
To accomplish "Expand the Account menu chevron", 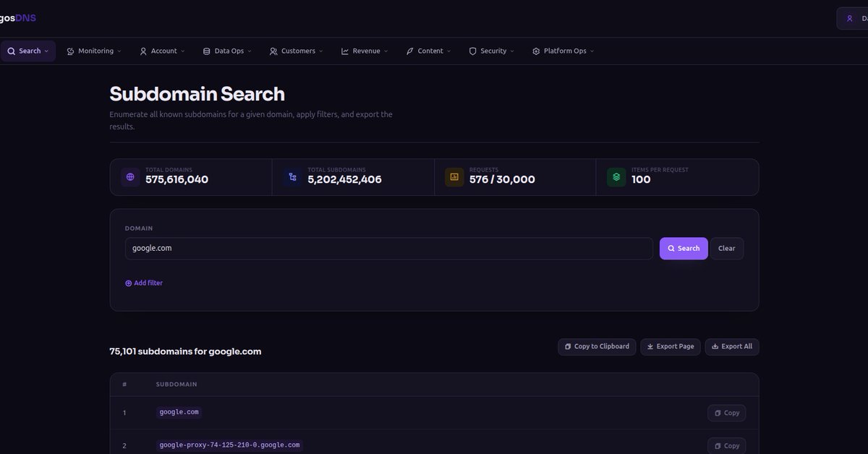I will click(183, 51).
